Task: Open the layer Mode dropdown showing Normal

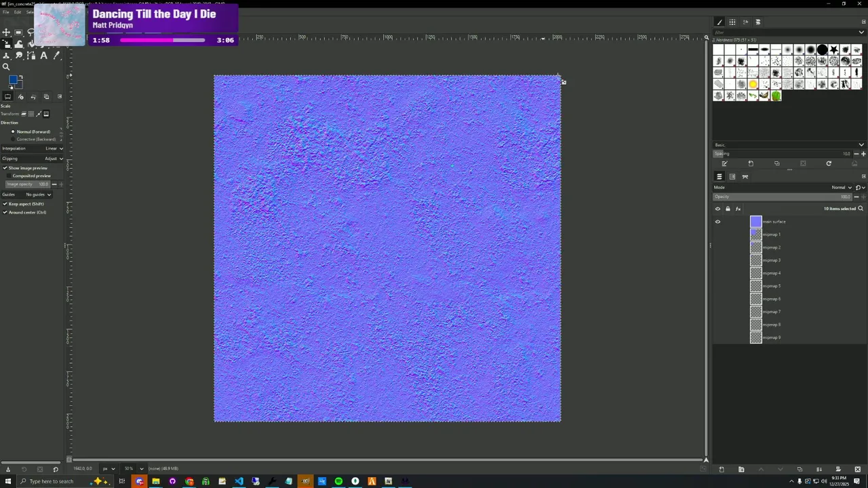Action: pyautogui.click(x=783, y=187)
